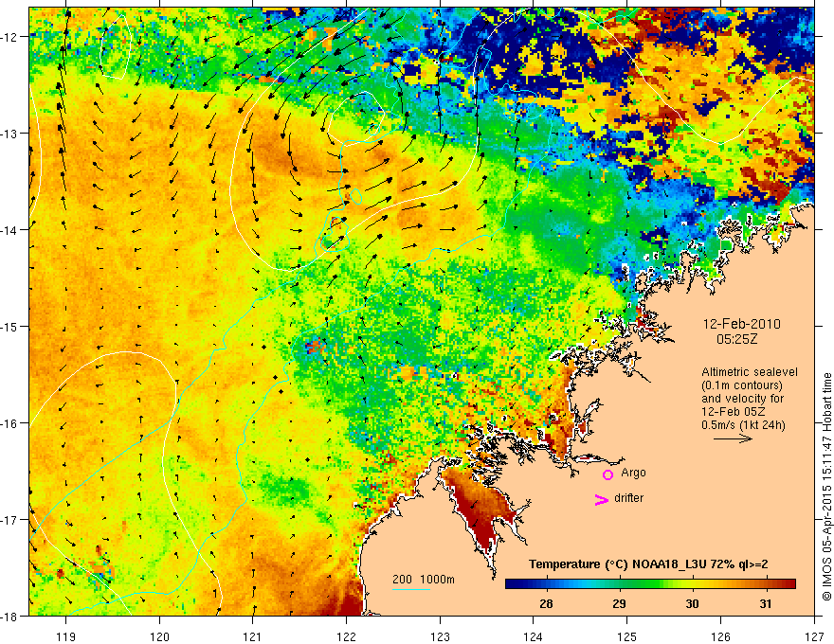The image size is (834, 644).
Task: Click the magenta Argo circle symbol
Action: click(x=607, y=474)
